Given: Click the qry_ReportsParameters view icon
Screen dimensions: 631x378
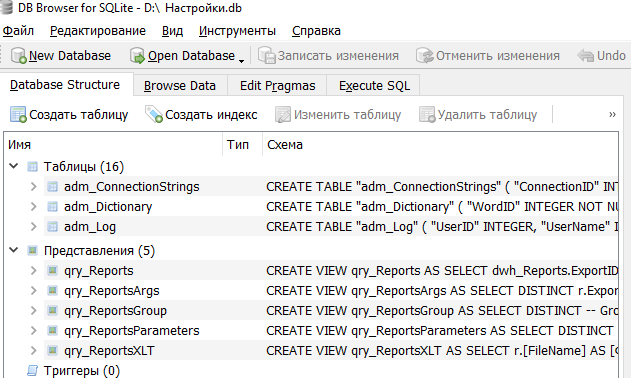Looking at the screenshot, I should pyautogui.click(x=52, y=330).
